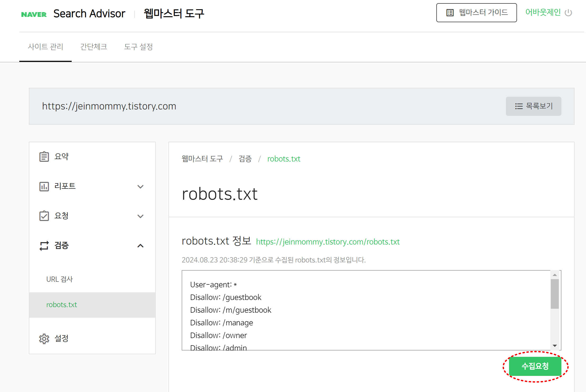Image resolution: width=586 pixels, height=392 pixels.
Task: Click the 설정 gear icon
Action: [x=44, y=339]
